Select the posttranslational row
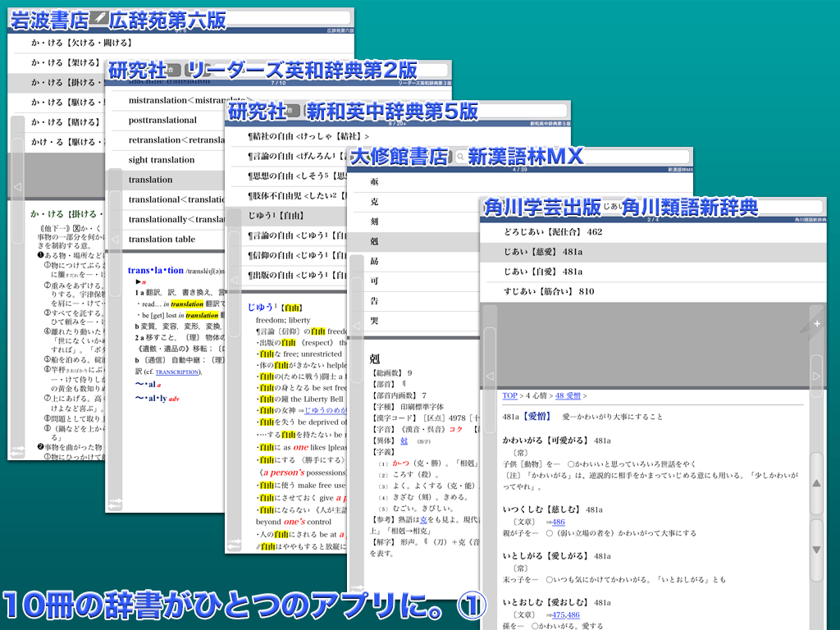 click(x=165, y=120)
